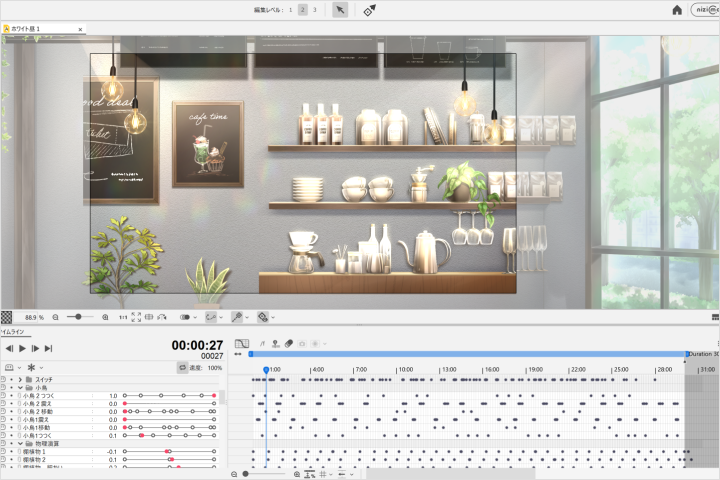Open dropdown beside the asterisk icon
Screen dimensions: 720x480
point(41,368)
